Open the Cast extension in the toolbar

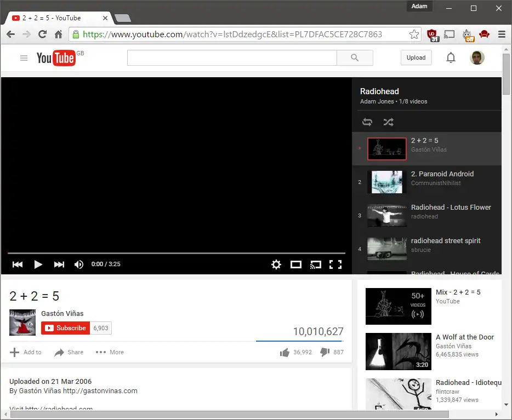coord(450,34)
